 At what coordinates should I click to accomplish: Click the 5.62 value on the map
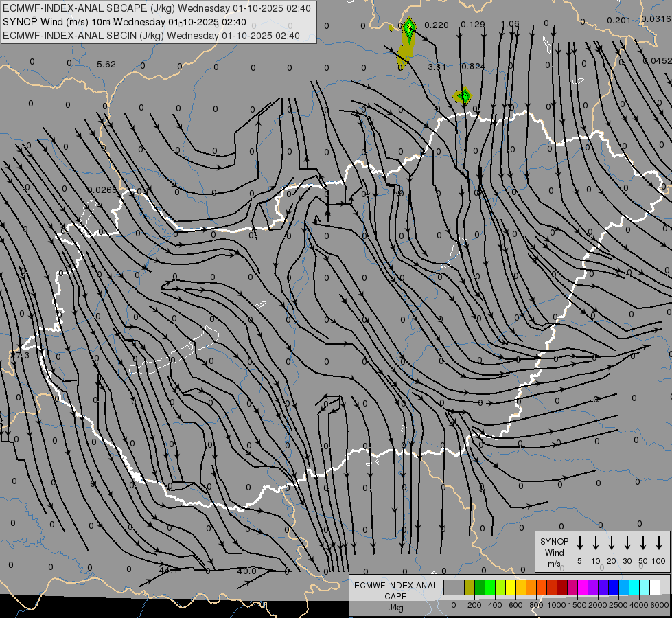coord(106,65)
